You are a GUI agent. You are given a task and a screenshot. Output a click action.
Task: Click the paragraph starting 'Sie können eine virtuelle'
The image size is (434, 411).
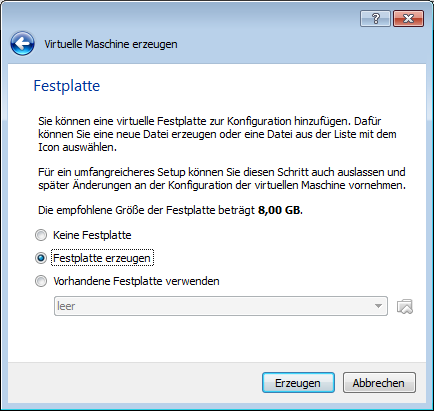click(x=217, y=134)
